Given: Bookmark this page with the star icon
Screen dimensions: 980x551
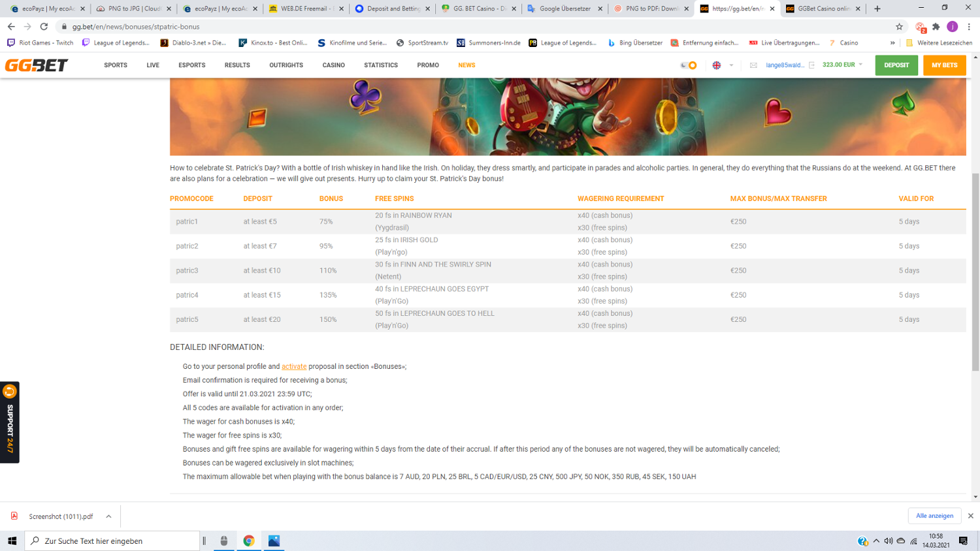Looking at the screenshot, I should (x=899, y=27).
